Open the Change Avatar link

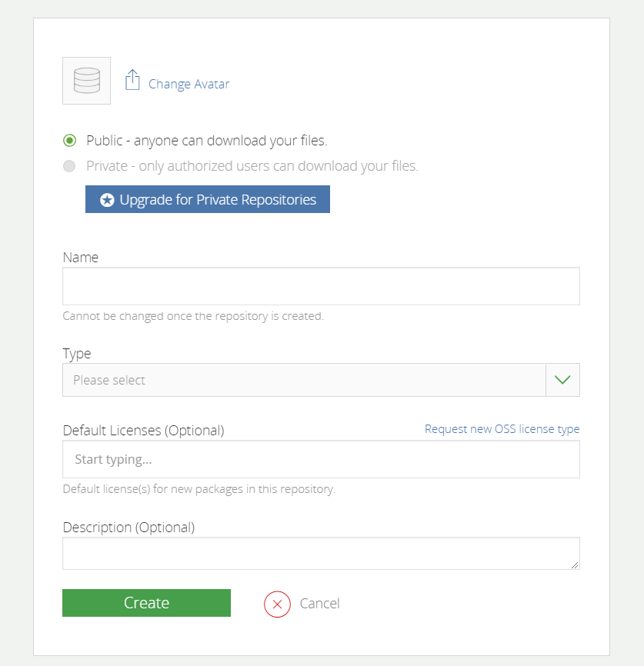click(x=189, y=85)
